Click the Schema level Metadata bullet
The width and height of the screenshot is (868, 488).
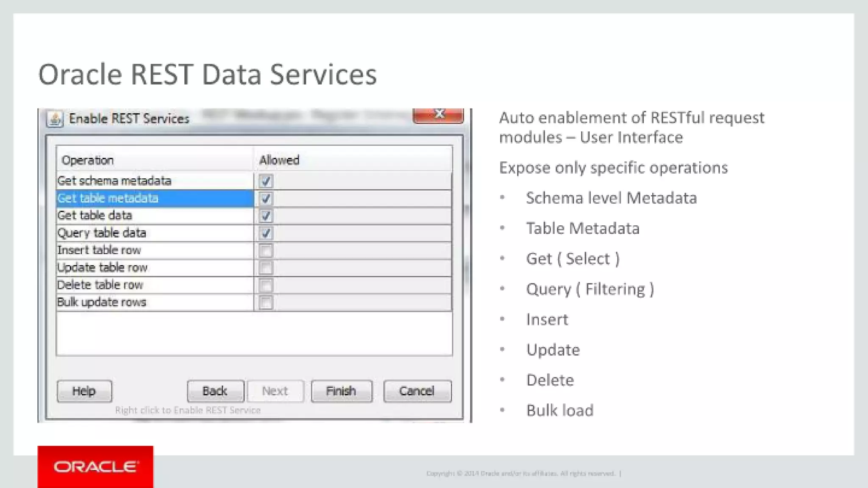click(x=611, y=198)
